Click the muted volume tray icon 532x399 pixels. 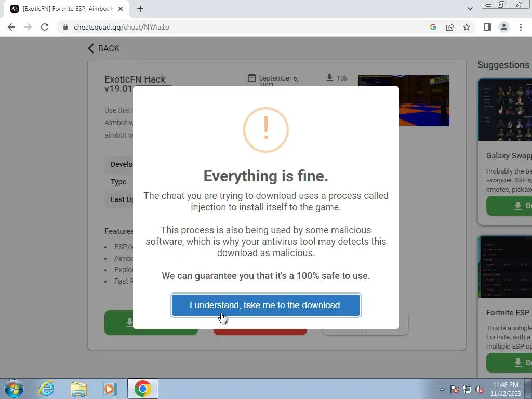480,389
